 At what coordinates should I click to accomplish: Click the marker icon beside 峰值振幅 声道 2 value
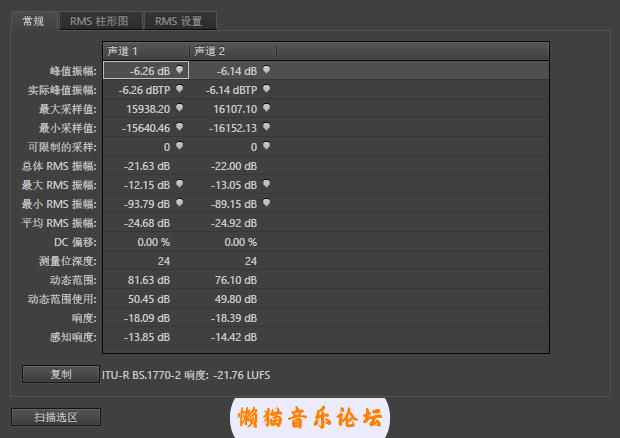(266, 70)
